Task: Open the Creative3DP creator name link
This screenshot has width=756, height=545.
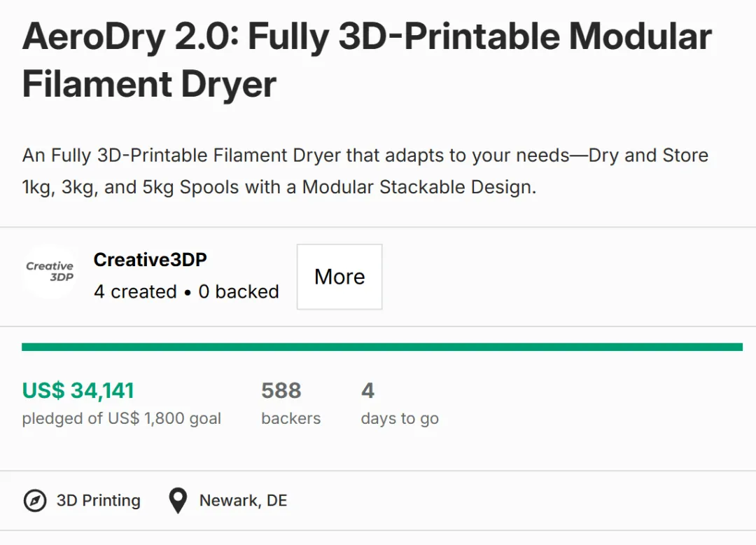Action: click(150, 259)
